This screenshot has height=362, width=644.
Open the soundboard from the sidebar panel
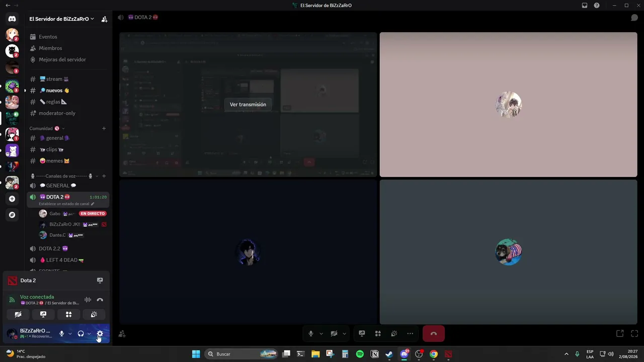coord(94,314)
